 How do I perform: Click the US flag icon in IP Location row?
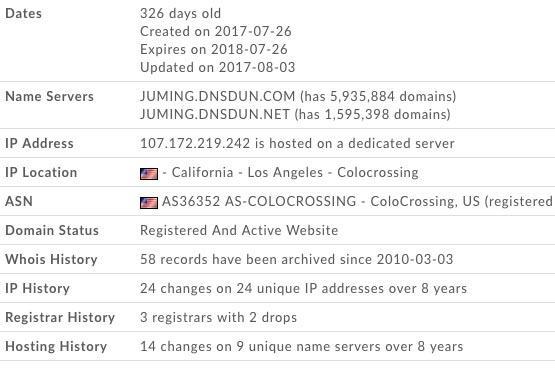click(149, 174)
